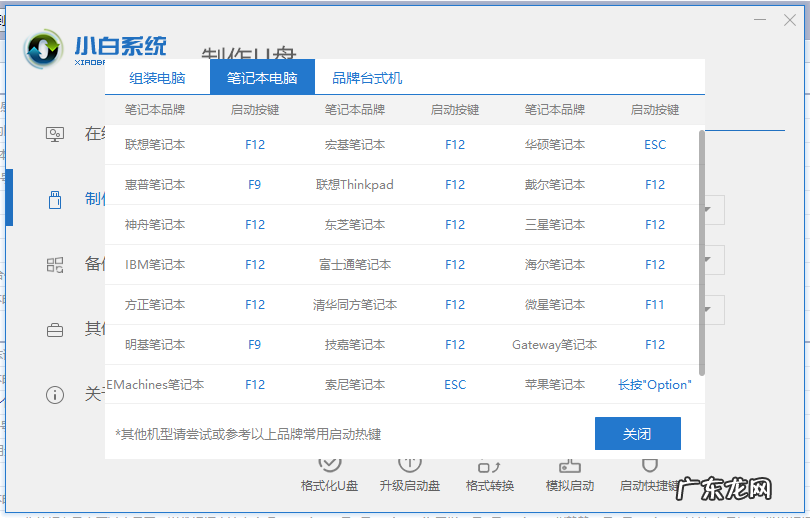Click ESC key for 索尼笔记本
The height and width of the screenshot is (518, 810).
click(x=455, y=385)
